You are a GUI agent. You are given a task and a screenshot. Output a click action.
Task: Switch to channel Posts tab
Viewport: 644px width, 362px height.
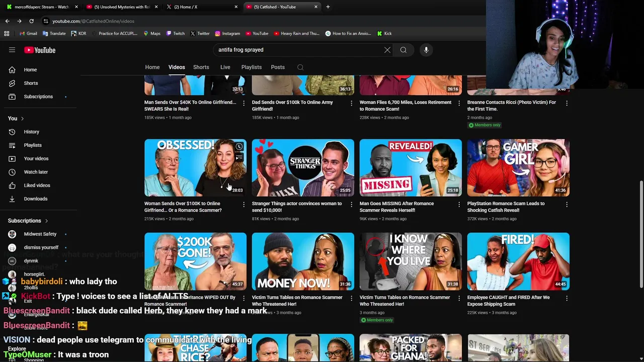278,67
